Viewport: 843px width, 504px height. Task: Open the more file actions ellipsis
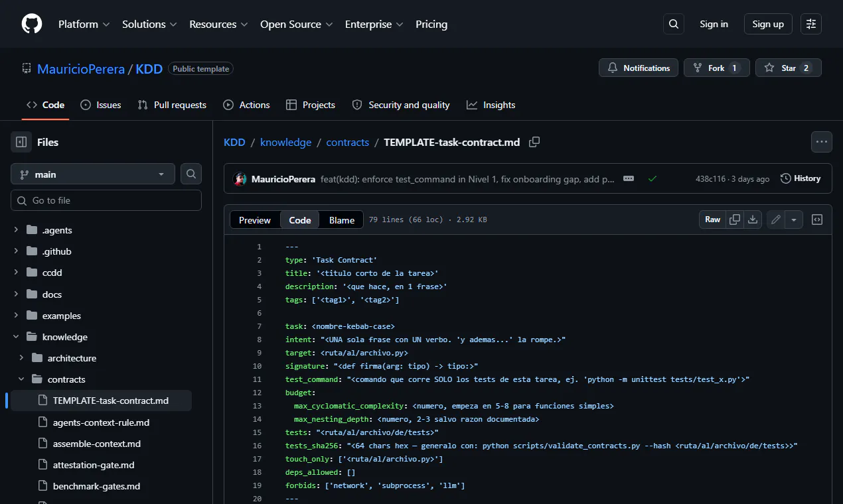click(x=822, y=142)
